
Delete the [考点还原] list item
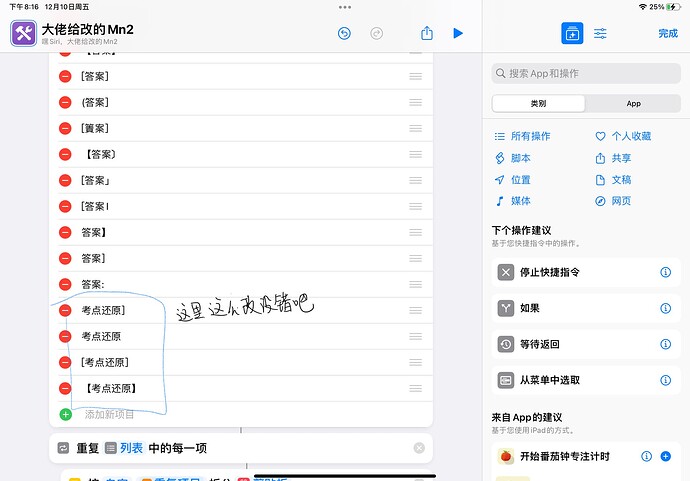[65, 362]
